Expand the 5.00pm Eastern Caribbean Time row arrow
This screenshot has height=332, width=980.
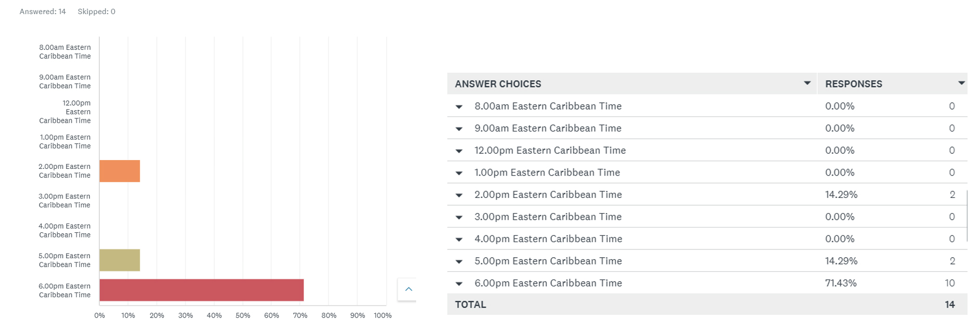coord(459,262)
